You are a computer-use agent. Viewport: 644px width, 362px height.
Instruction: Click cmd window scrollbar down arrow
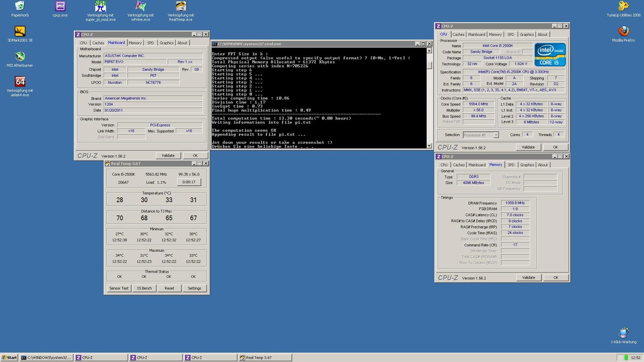coord(429,146)
